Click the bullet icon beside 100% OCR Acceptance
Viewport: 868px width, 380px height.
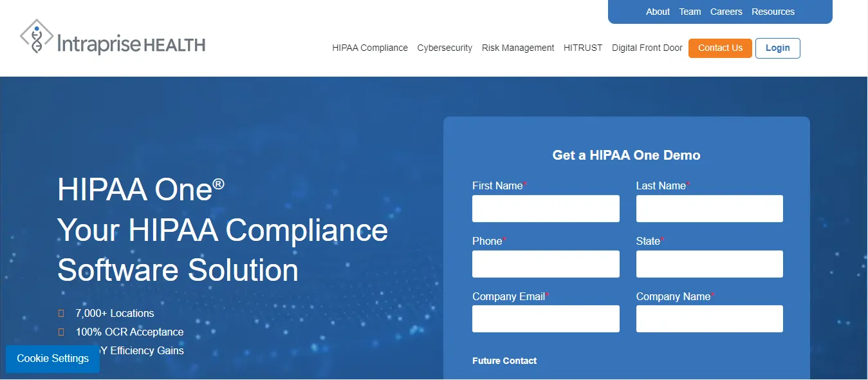[61, 332]
